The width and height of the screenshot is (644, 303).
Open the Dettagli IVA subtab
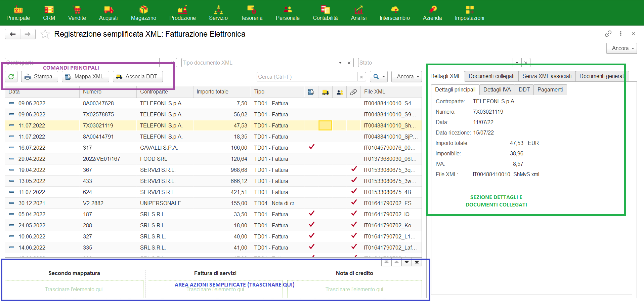[x=497, y=90]
